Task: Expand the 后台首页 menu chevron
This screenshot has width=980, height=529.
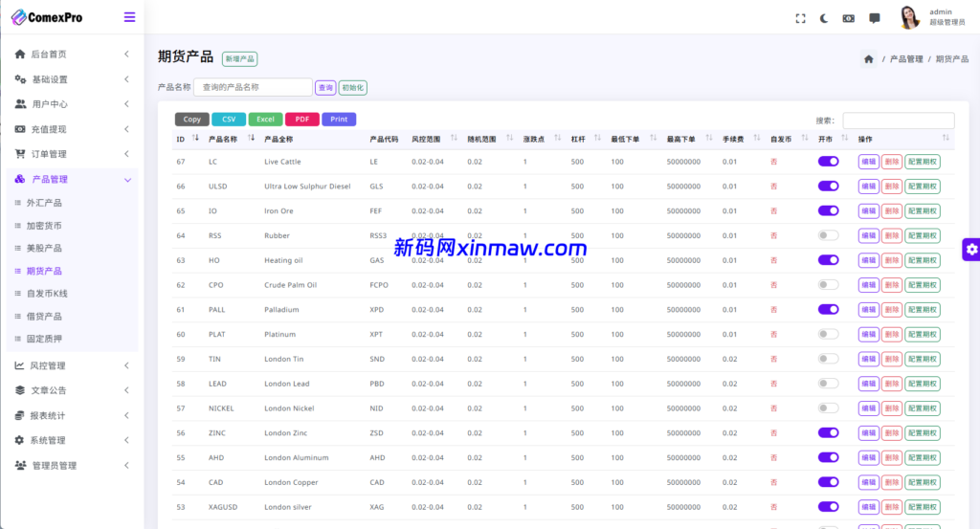Action: pos(127,55)
